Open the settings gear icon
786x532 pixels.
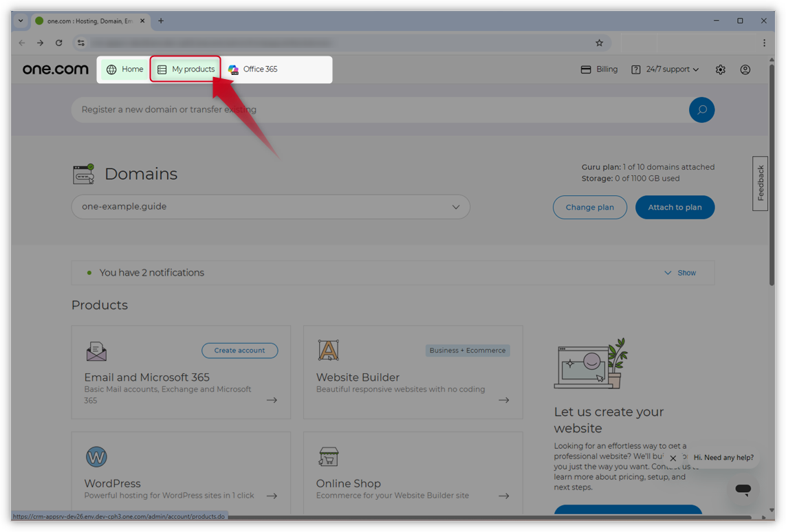[720, 69]
